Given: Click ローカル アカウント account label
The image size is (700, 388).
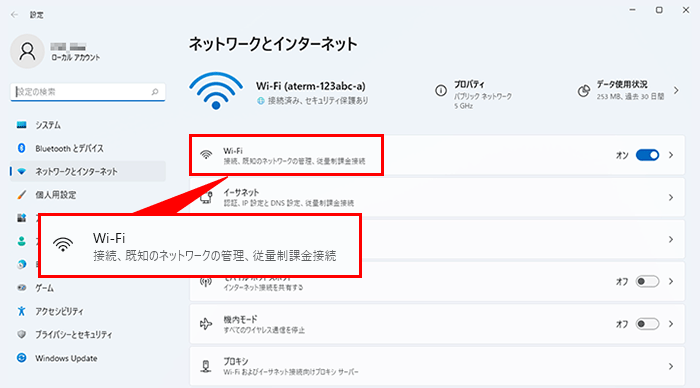Looking at the screenshot, I should click(x=75, y=57).
